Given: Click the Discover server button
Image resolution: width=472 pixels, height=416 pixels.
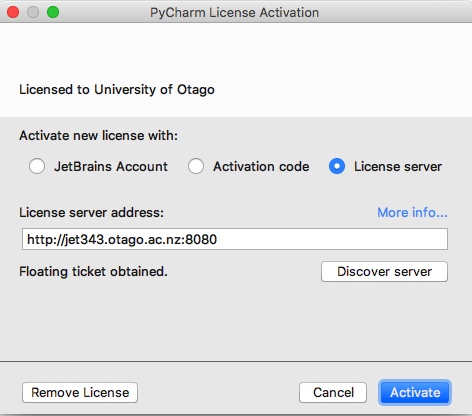Looking at the screenshot, I should pyautogui.click(x=384, y=271).
